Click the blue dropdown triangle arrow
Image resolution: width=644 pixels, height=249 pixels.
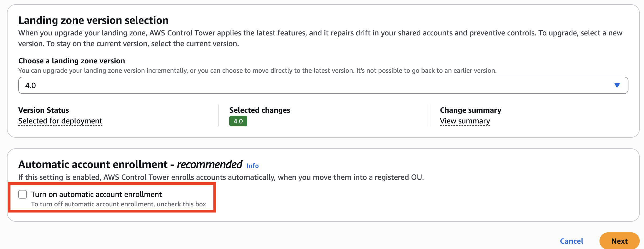tap(617, 85)
